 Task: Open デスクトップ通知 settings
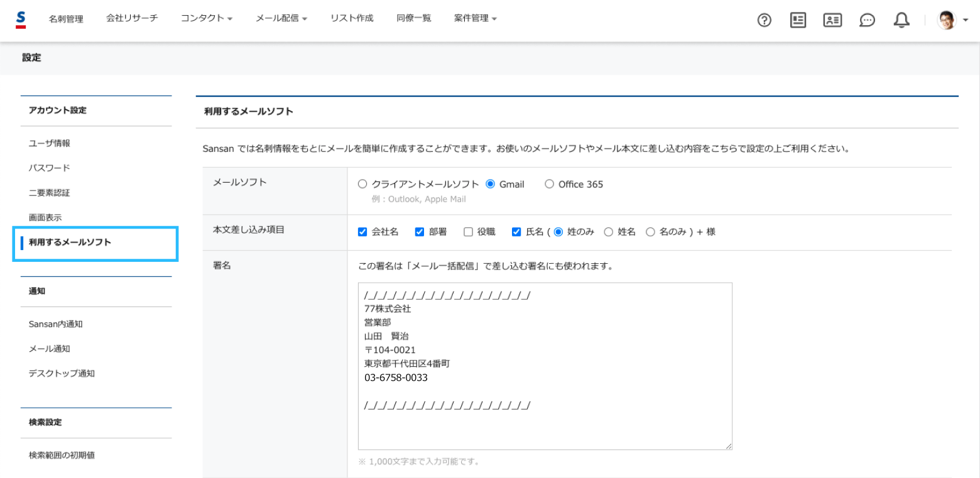(62, 373)
